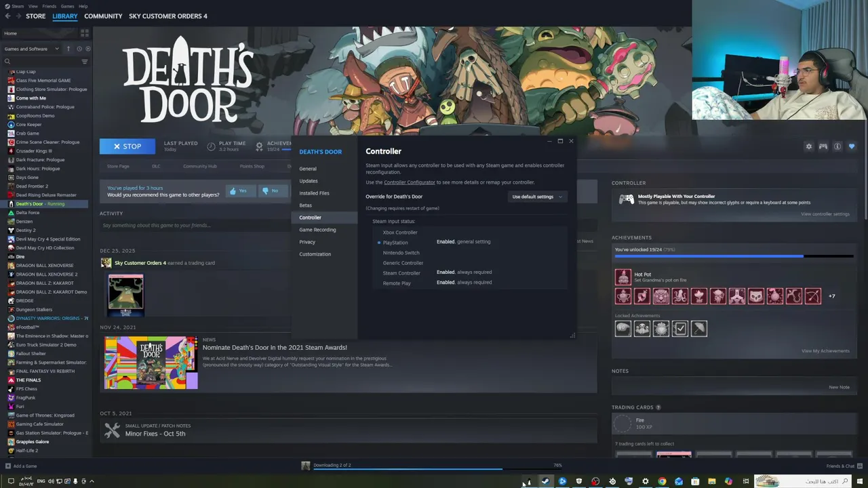Select Customization in properties sidebar
868x488 pixels.
point(315,254)
